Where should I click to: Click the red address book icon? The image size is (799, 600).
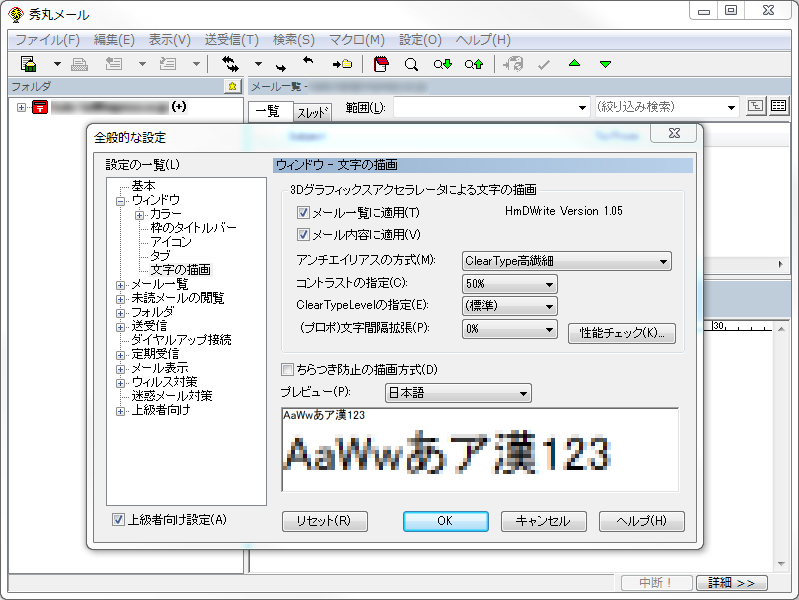click(x=381, y=64)
